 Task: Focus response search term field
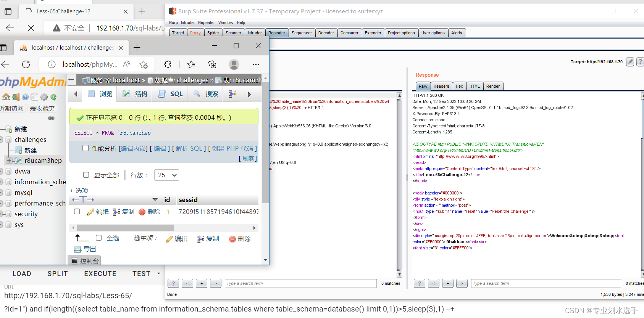point(546,283)
